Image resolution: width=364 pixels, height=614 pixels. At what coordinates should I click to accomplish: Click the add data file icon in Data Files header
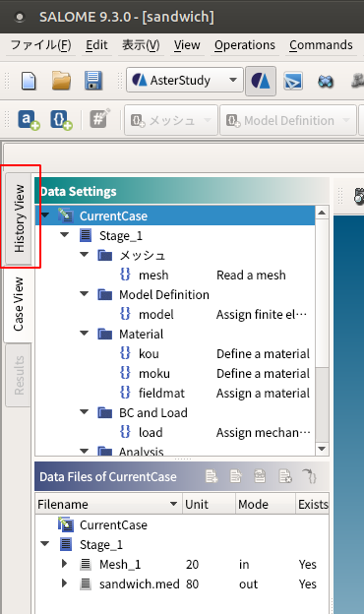[x=212, y=476]
